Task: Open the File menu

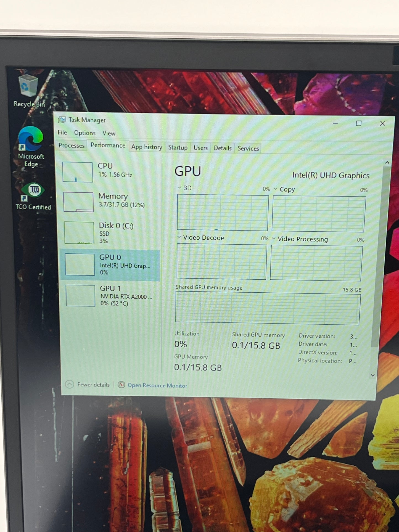Action: pos(62,133)
